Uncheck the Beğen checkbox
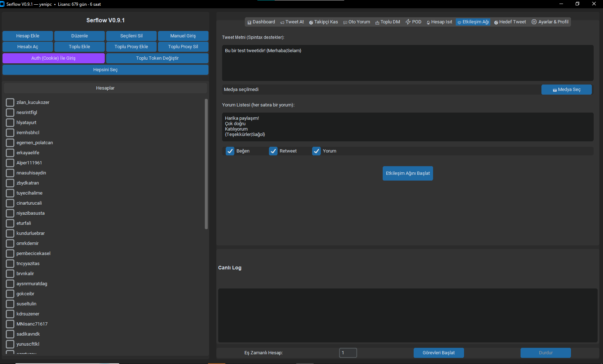The image size is (603, 364). coord(230,151)
